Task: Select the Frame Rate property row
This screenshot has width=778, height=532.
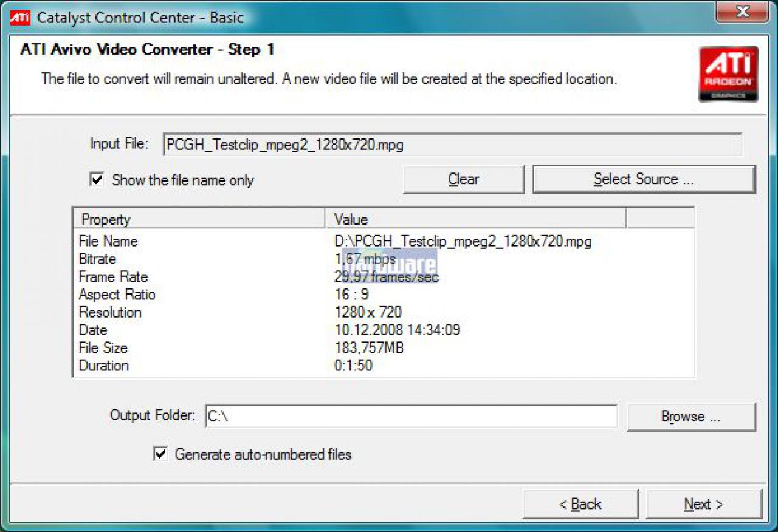Action: [x=384, y=277]
